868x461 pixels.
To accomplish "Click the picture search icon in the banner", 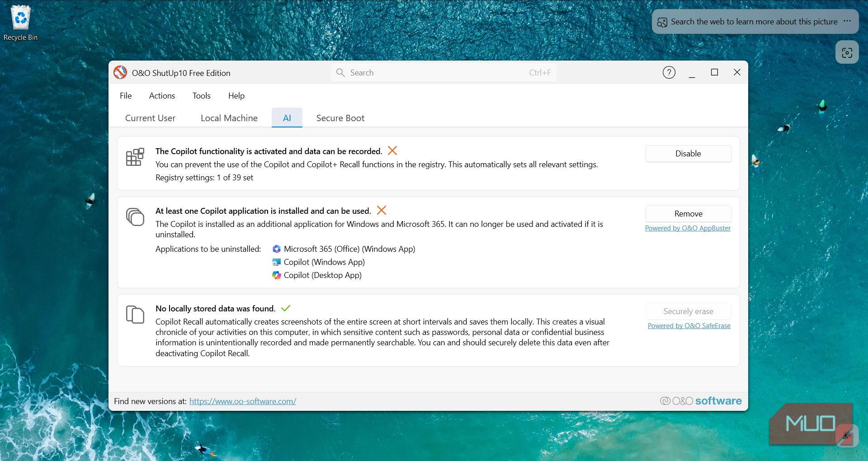I will 662,22.
